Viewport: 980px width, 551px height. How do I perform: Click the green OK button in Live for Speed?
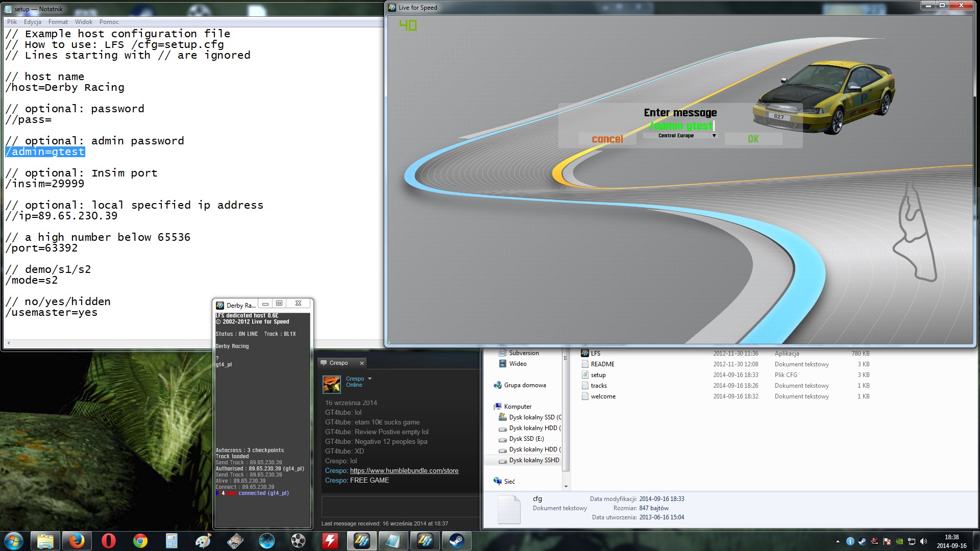[x=753, y=139]
